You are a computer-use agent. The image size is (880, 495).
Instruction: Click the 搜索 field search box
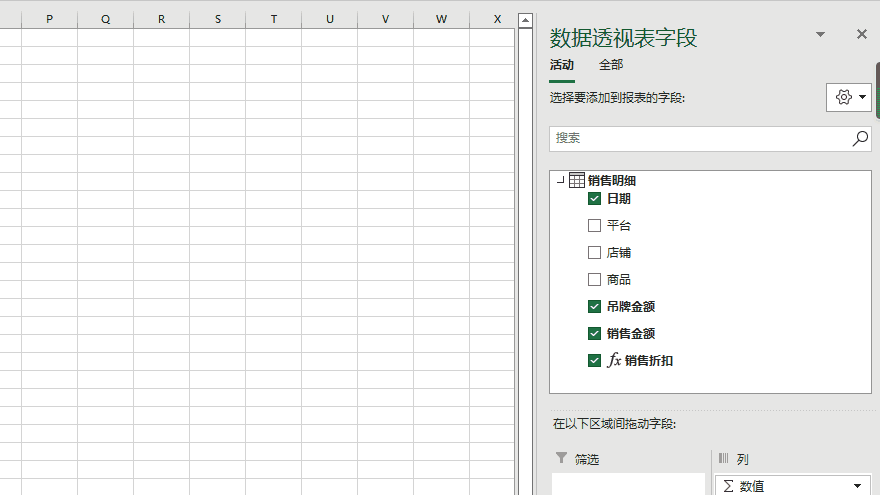coord(710,138)
